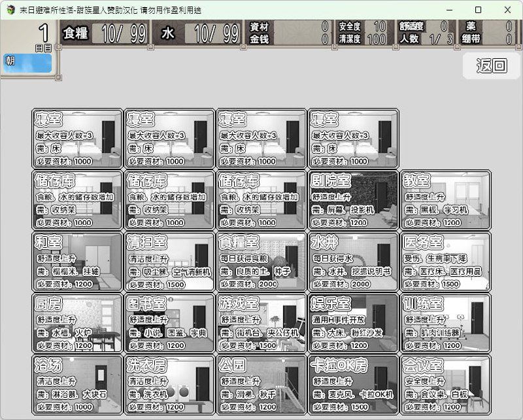Select the 水井 well to gain water daily
Screen dimensions: 523x420
(352, 263)
